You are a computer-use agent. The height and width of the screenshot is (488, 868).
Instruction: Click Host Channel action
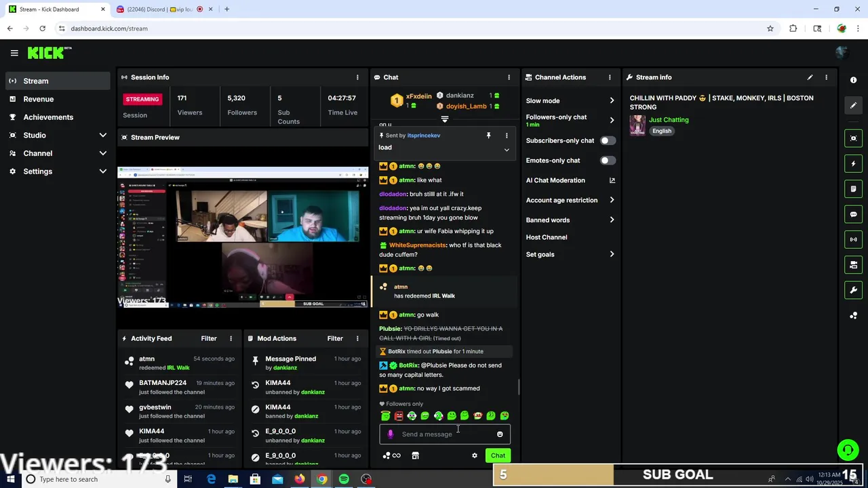click(547, 237)
